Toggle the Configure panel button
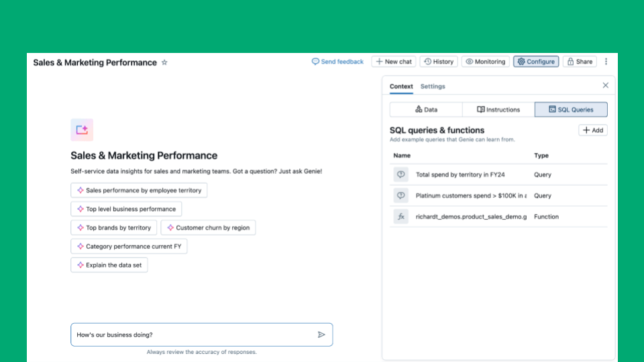 [x=535, y=62]
